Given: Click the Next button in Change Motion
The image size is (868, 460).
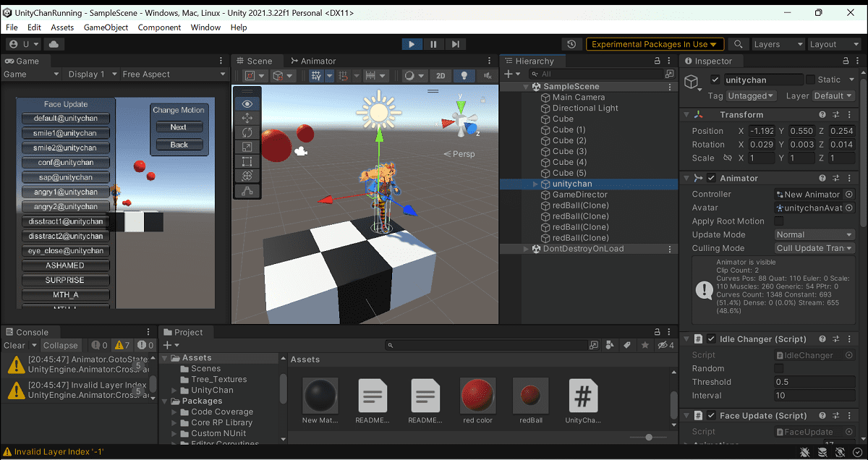Looking at the screenshot, I should [179, 127].
